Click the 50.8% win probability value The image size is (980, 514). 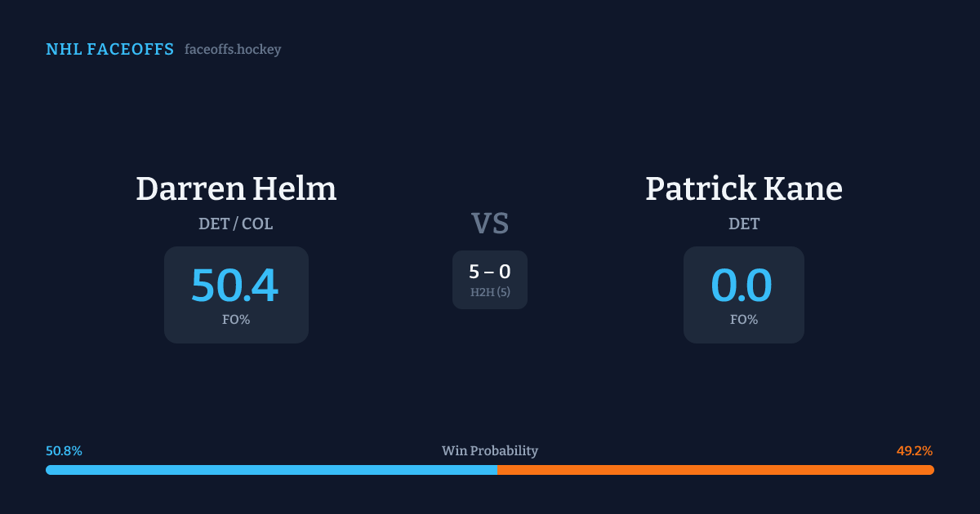click(x=64, y=451)
